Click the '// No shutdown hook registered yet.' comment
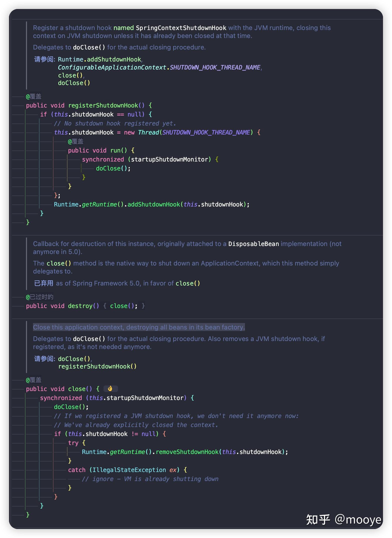The image size is (392, 538). pos(115,123)
